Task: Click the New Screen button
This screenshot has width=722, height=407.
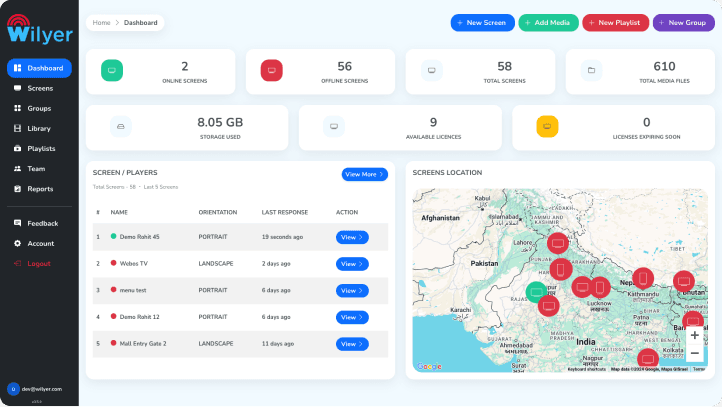Action: click(x=482, y=23)
